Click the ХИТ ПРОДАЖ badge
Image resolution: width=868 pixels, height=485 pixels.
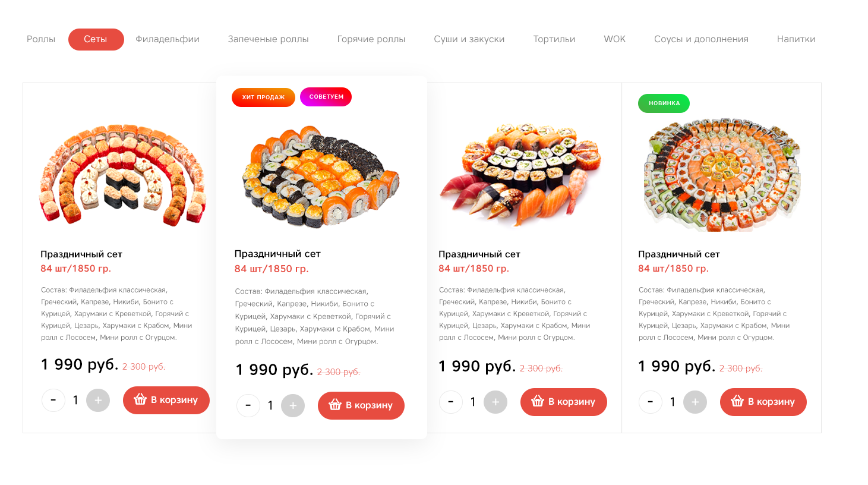(x=263, y=97)
